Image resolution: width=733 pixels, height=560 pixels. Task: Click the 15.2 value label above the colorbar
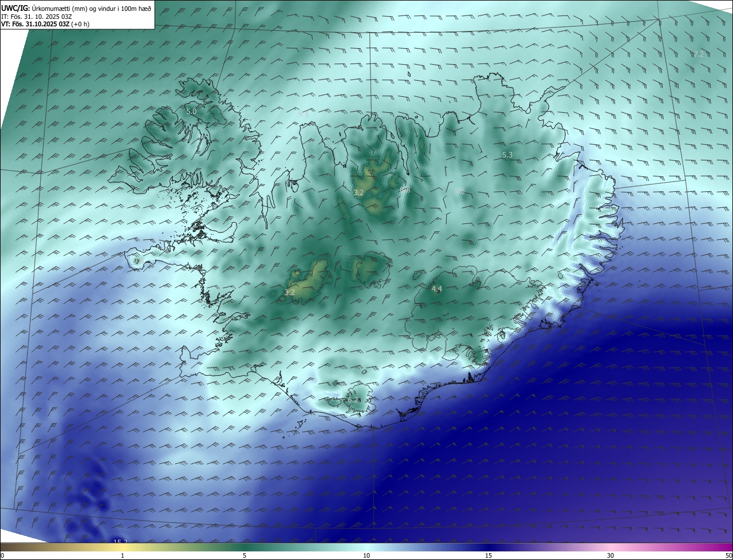(120, 541)
